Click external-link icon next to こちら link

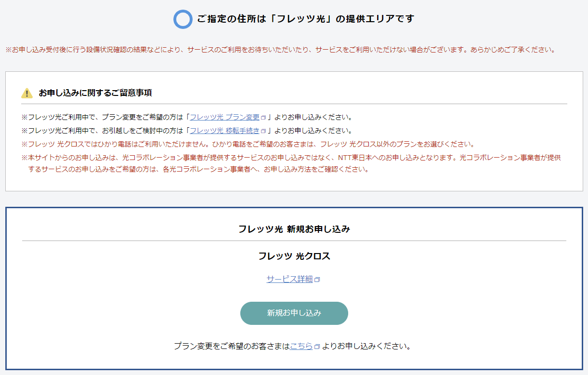317,346
